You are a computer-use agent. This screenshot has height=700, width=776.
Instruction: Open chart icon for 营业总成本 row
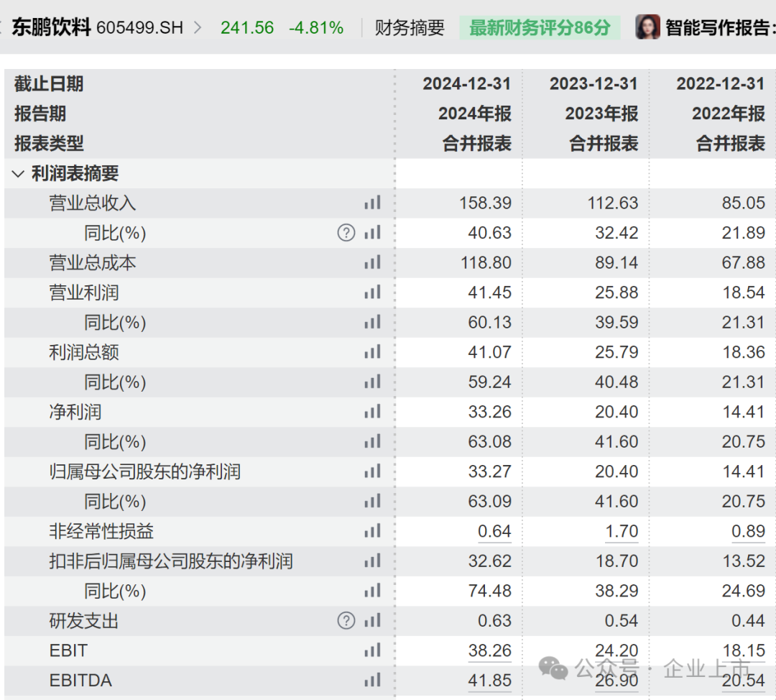coord(372,262)
